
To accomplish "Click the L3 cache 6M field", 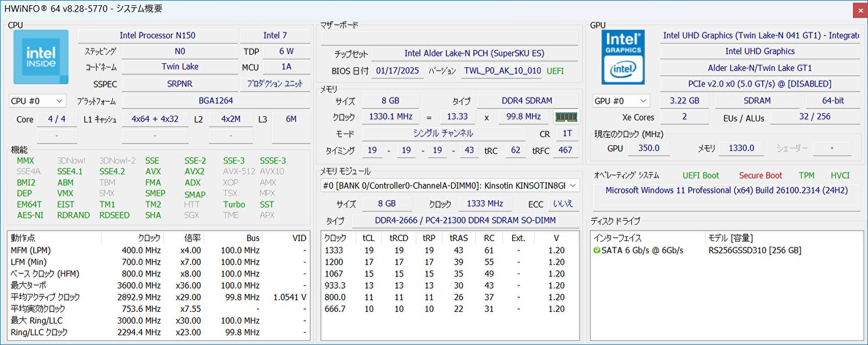I will [291, 119].
